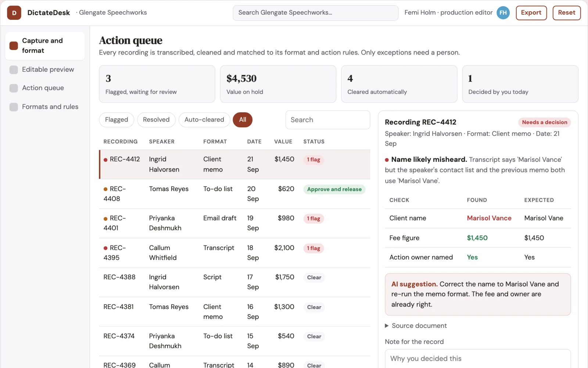Screen dimensions: 588x368
Task: Focus the Search Glengate Speechworks field
Action: (315, 13)
